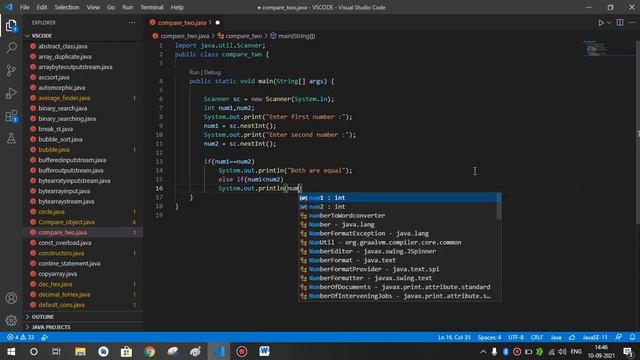Open the View menu
The height and width of the screenshot is (360, 640).
click(93, 7)
